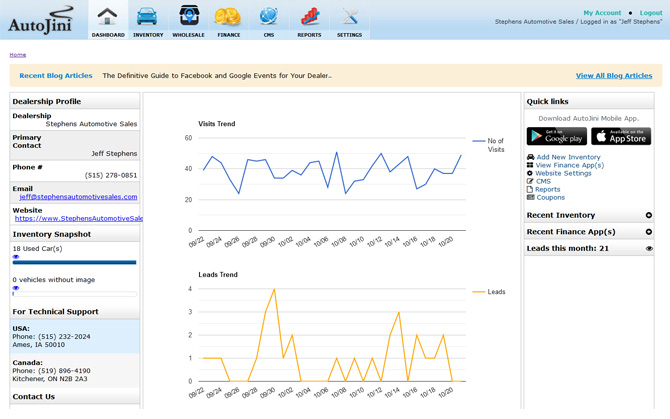Screen dimensions: 670x419
Task: Switch to the FINANCE tab label
Action: coord(229,35)
